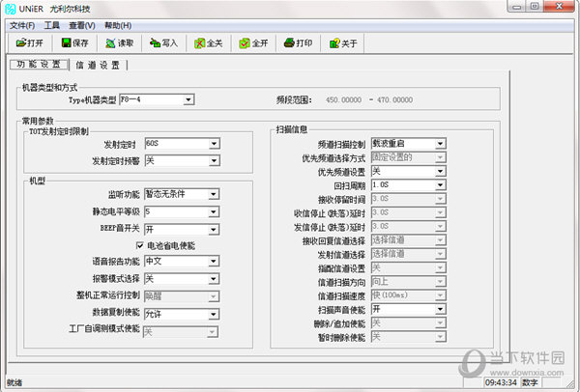The height and width of the screenshot is (392, 580).
Task: Click the UNiER app logo icon
Action: 11,9
